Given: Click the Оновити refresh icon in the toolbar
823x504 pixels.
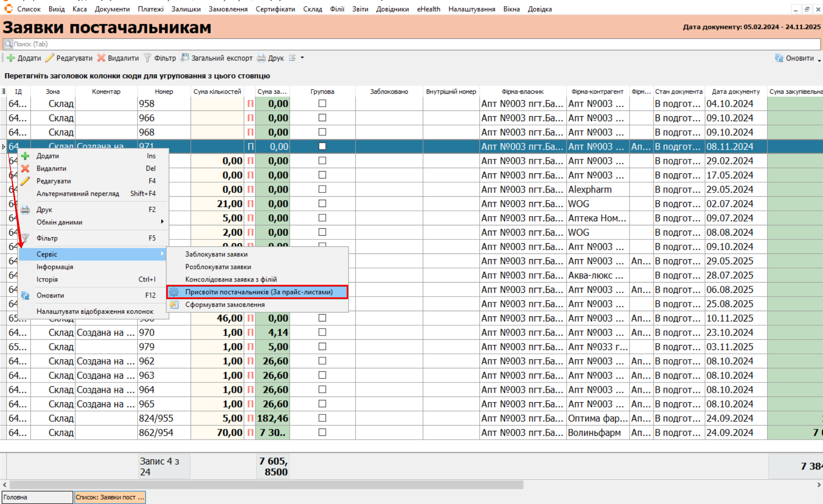Looking at the screenshot, I should [x=779, y=58].
